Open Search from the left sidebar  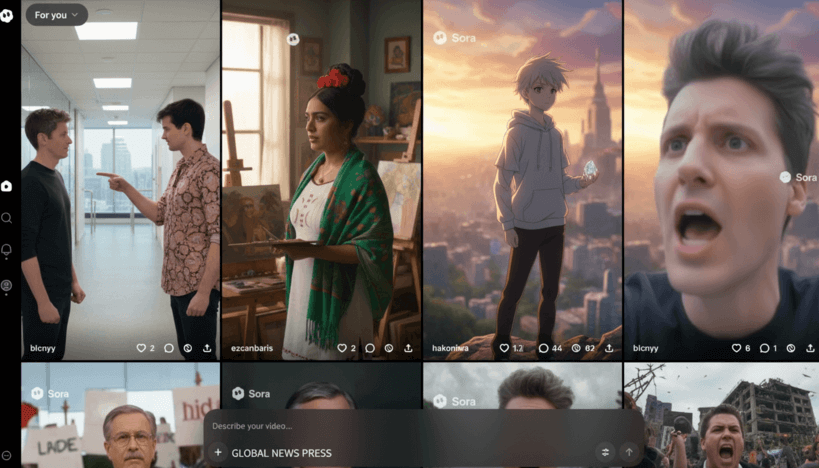(7, 218)
